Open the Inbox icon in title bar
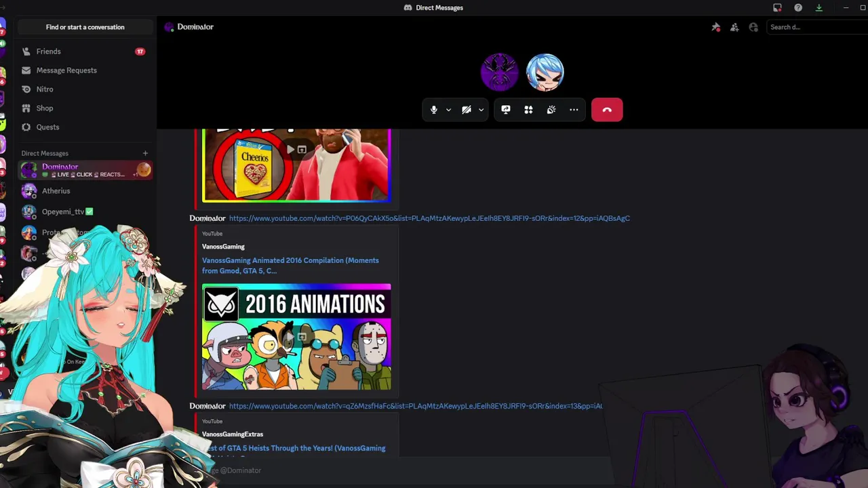 click(777, 7)
